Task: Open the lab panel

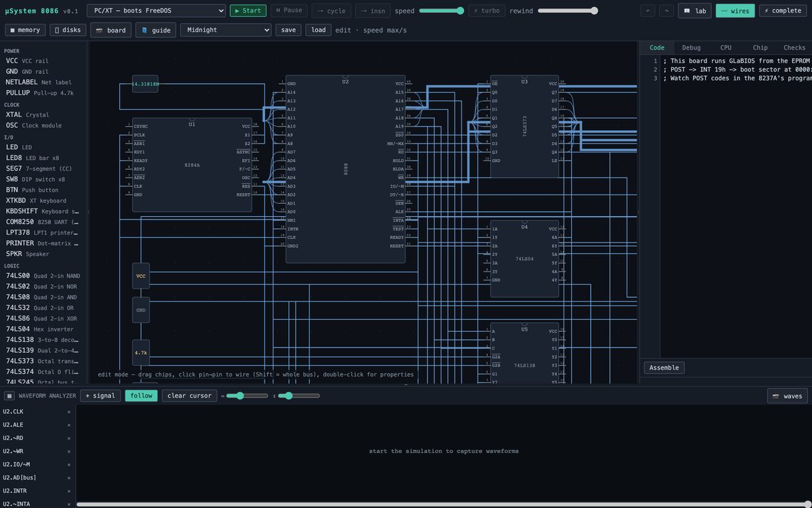Action: click(694, 11)
